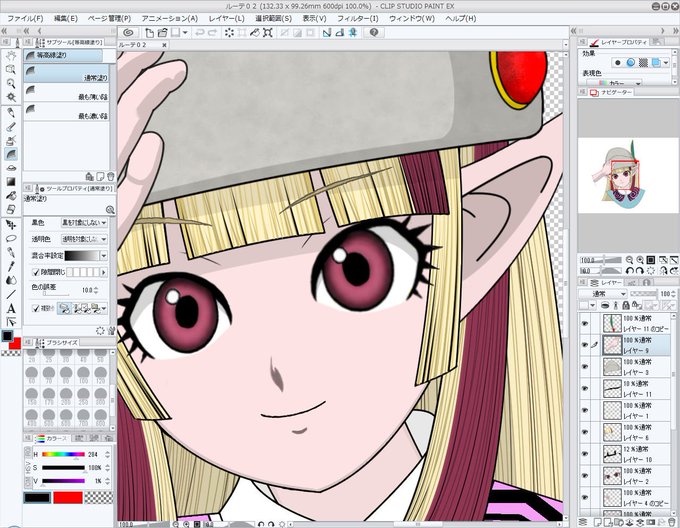Click the 色の誤差 slider
Image resolution: width=680 pixels, height=528 pixels.
(x=56, y=294)
